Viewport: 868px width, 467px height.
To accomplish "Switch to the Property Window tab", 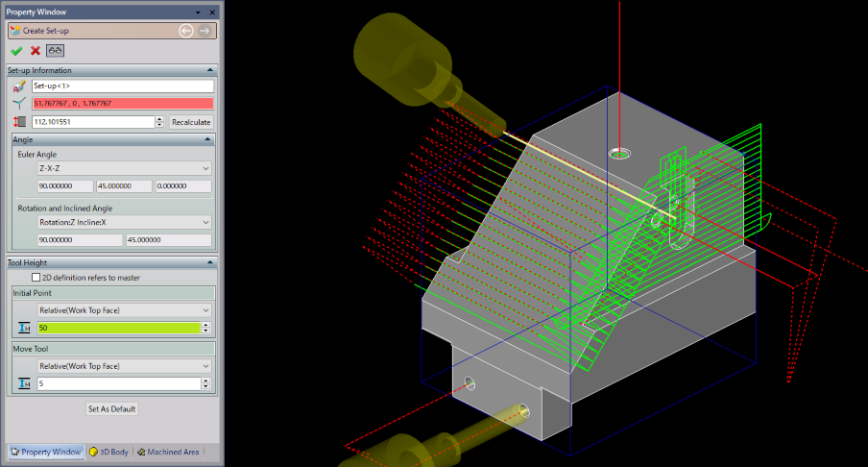I will coord(46,452).
